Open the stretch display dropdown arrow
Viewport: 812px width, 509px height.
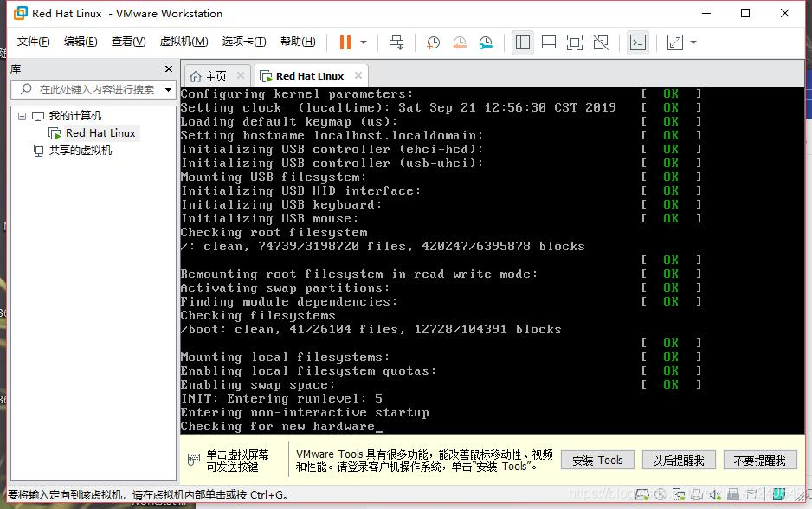693,42
